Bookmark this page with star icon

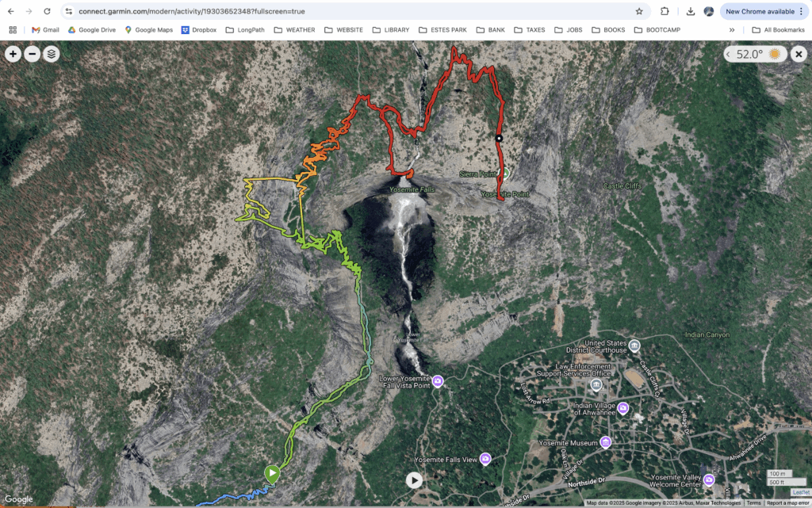638,12
